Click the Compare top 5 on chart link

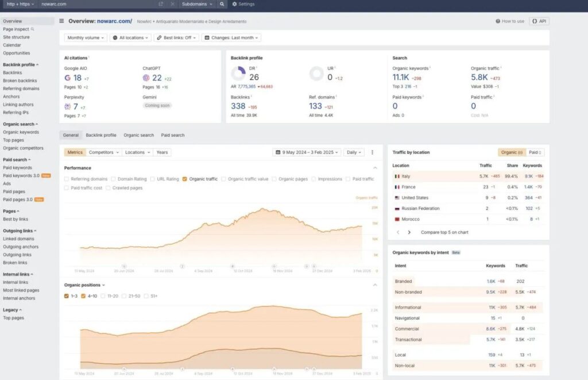click(444, 232)
